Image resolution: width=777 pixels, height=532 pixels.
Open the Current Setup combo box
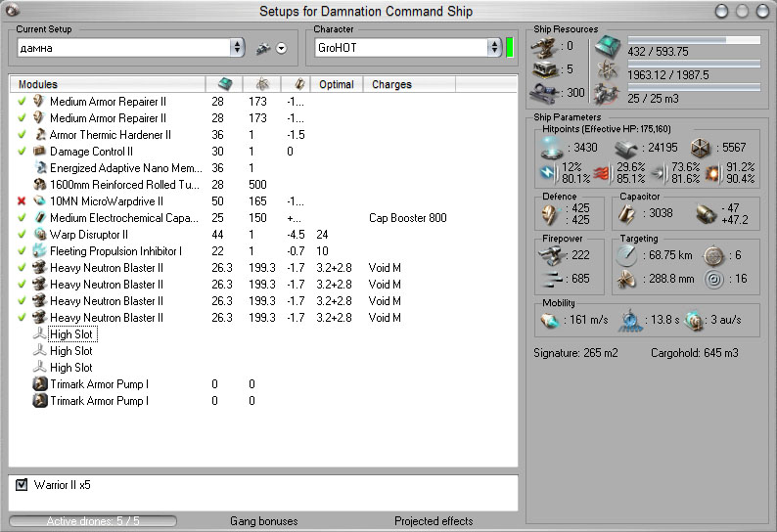click(x=131, y=48)
